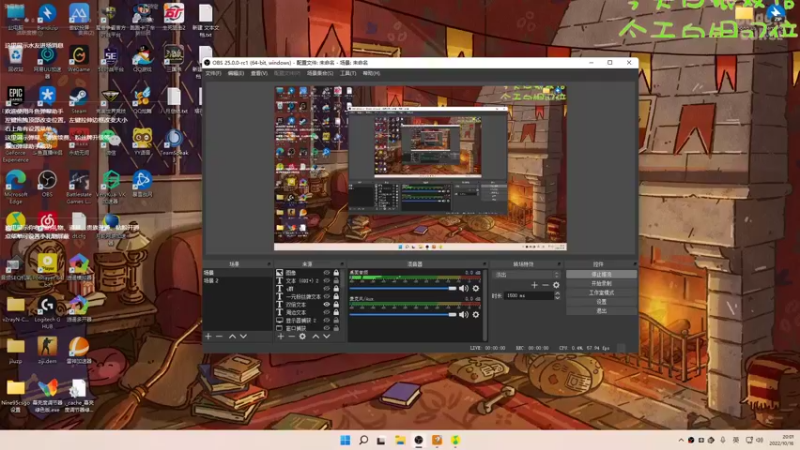This screenshot has width=800, height=450.
Task: Open Bandizip desktop shortcut
Action: pyautogui.click(x=47, y=16)
